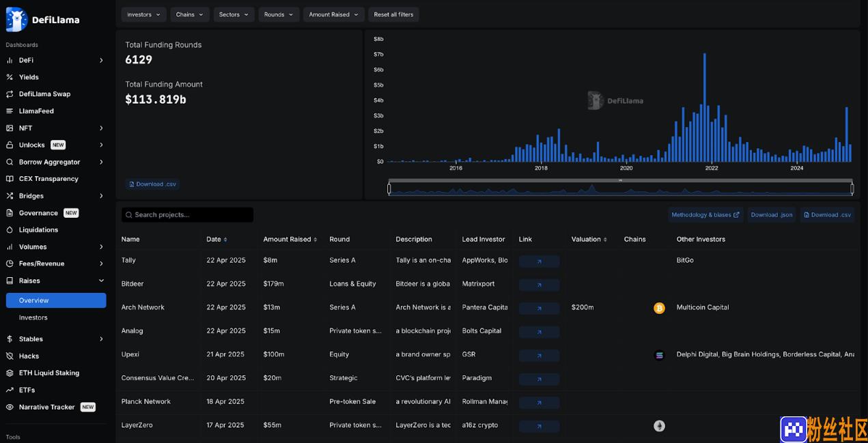Open LlamaFeed from the sidebar
Viewport: 868px width, 443px height.
pyautogui.click(x=36, y=111)
